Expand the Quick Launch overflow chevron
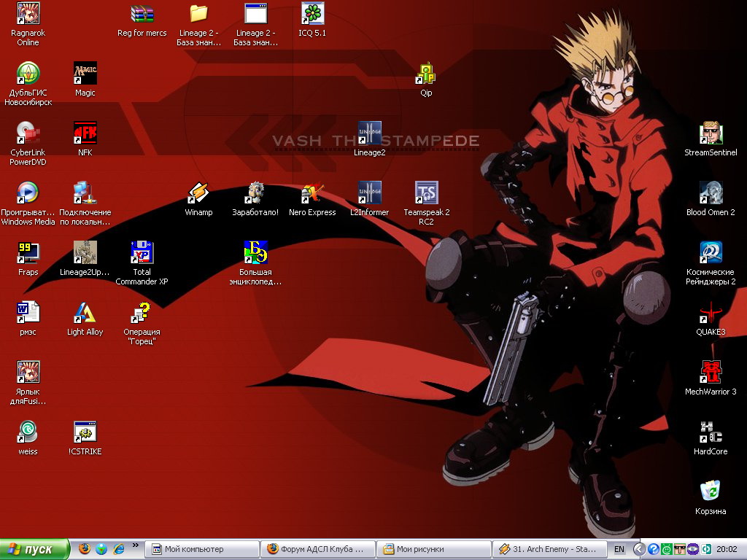 (135, 545)
